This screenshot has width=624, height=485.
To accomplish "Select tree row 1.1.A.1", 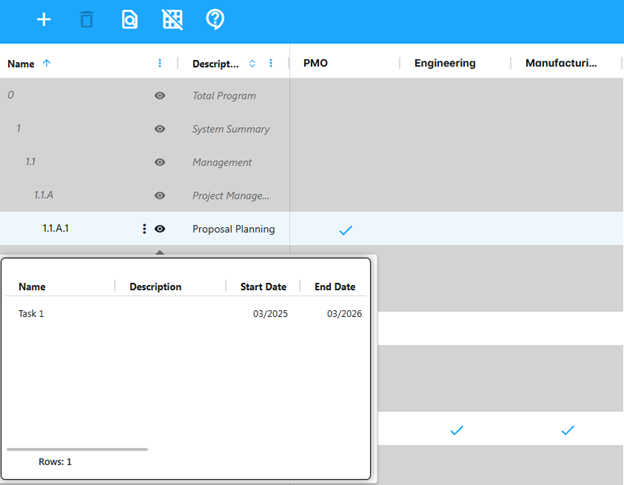I will pyautogui.click(x=55, y=228).
